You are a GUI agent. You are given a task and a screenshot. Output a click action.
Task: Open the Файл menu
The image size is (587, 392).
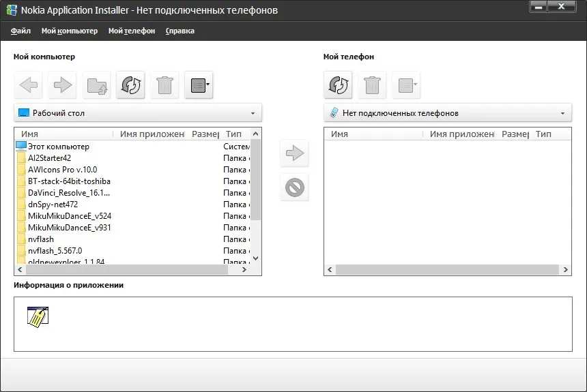(x=20, y=31)
